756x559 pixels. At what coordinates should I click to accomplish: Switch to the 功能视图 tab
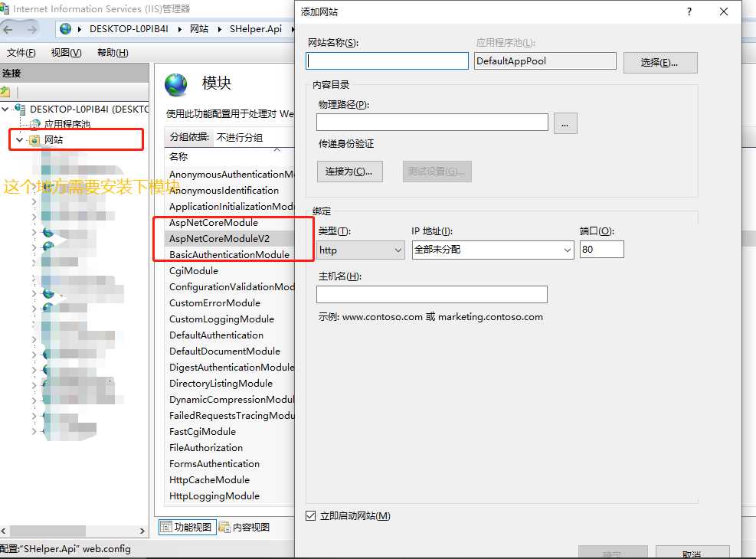coord(186,527)
